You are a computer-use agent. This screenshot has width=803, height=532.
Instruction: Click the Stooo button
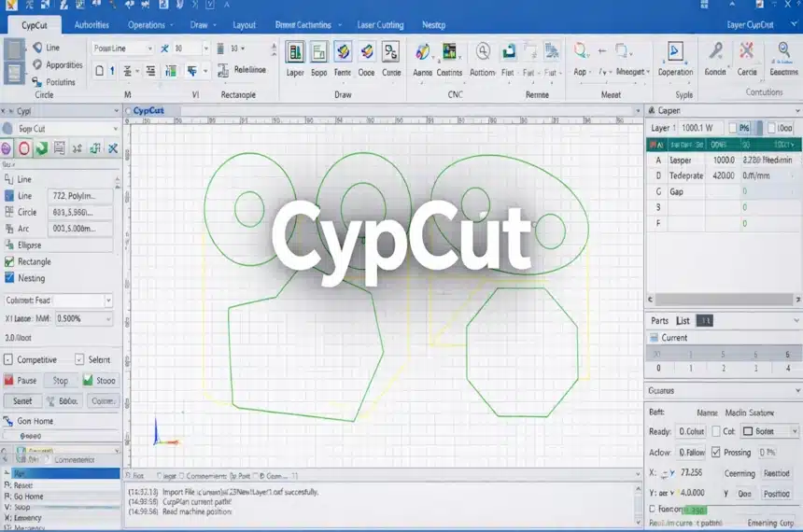[99, 381]
